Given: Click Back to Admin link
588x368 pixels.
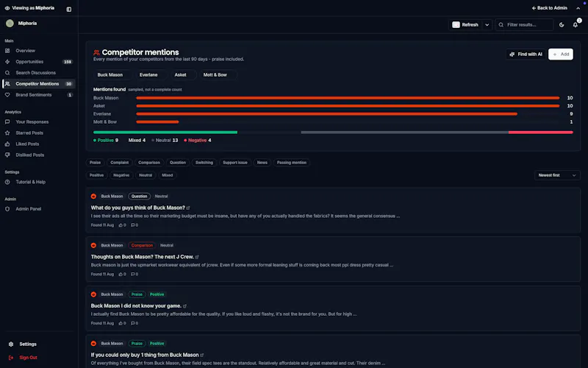Looking at the screenshot, I should 549,8.
